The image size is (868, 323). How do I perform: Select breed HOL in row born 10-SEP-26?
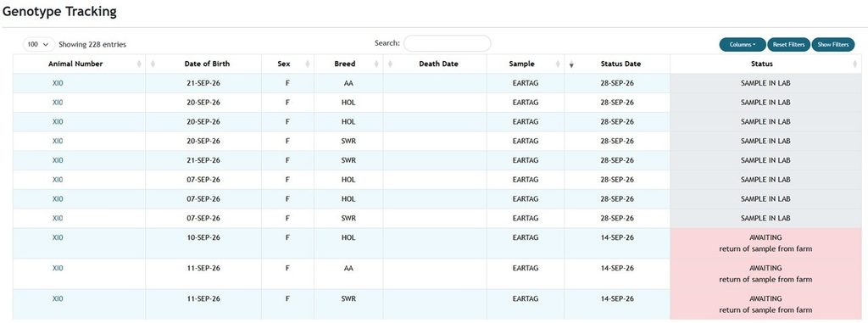pyautogui.click(x=348, y=237)
